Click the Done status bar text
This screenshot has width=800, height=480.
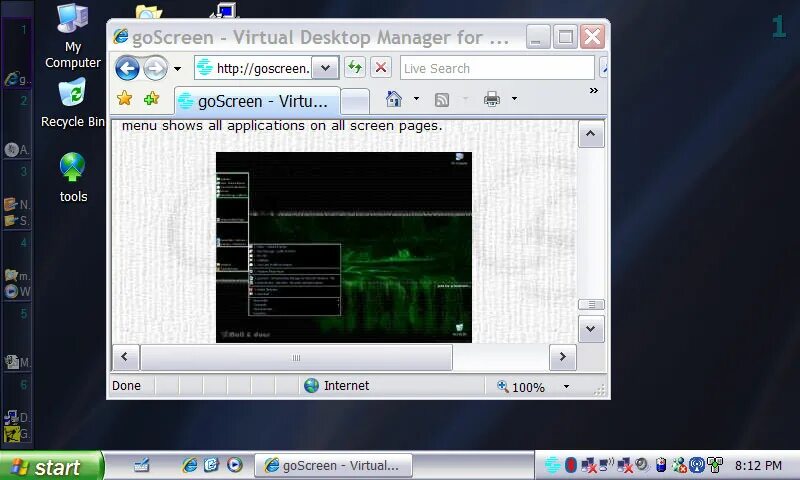coord(127,386)
